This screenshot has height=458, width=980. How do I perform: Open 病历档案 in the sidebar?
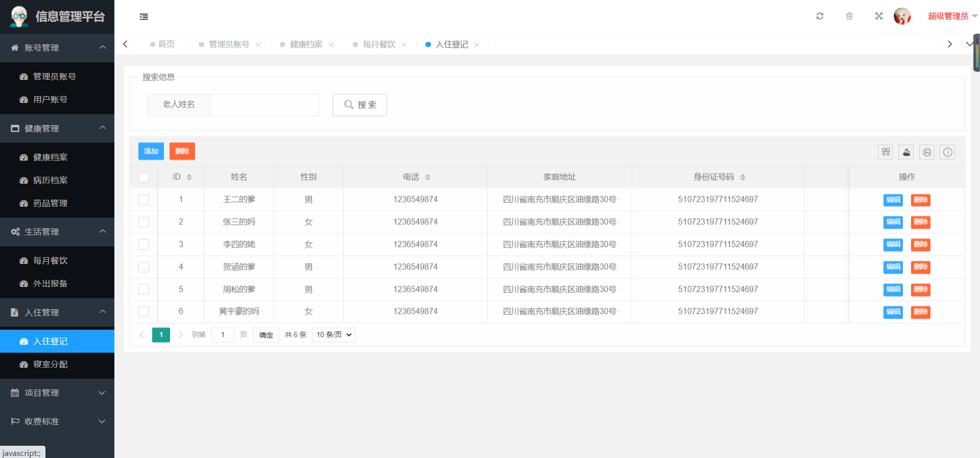point(57,180)
